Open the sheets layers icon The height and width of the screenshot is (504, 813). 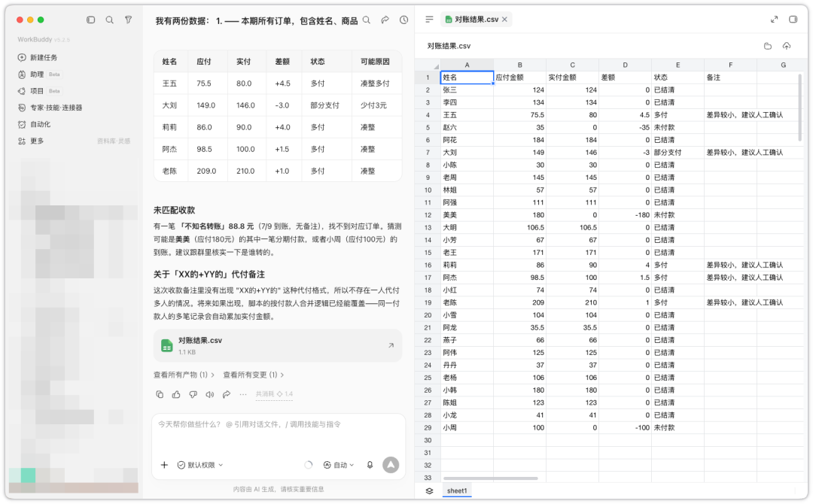coord(429,491)
